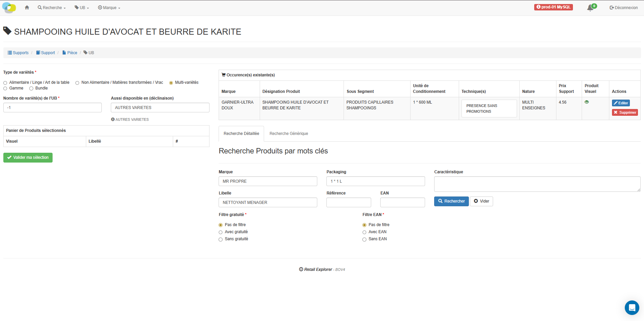The height and width of the screenshot is (321, 644).
Task: Select the Bundle variety type
Action: coord(31,88)
